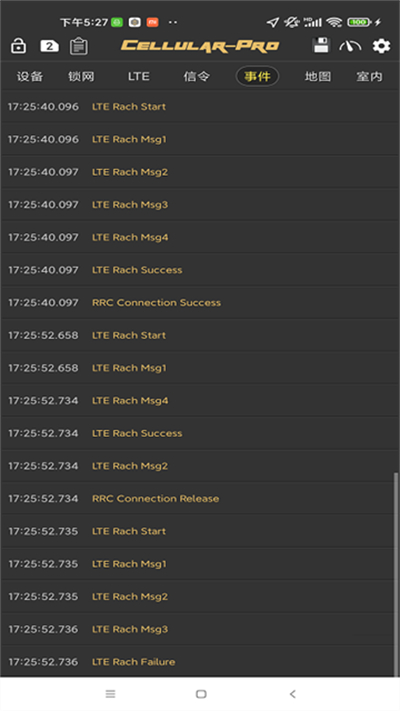Tap the Android home navigation button
400x711 pixels.
201,694
